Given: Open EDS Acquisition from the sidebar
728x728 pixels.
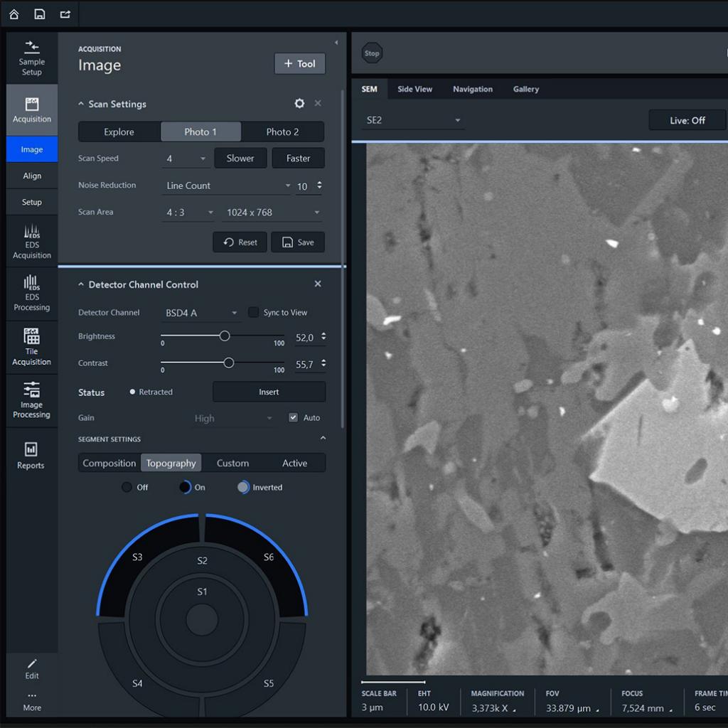Looking at the screenshot, I should [x=31, y=242].
